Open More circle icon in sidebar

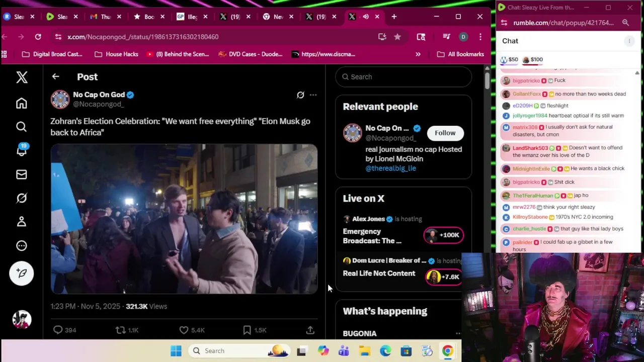click(x=21, y=246)
